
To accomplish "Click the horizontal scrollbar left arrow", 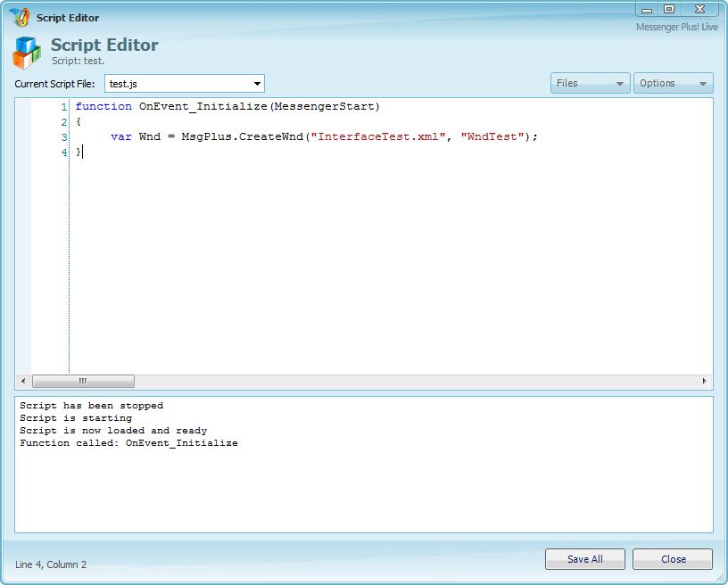I will coord(22,381).
